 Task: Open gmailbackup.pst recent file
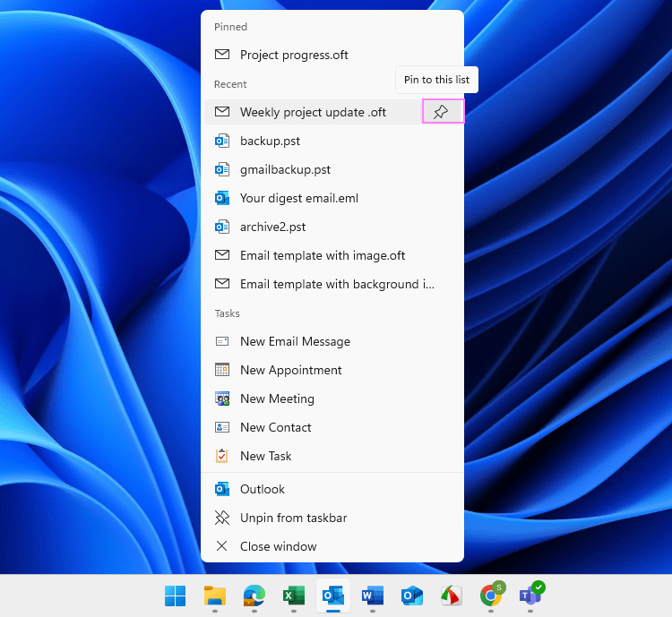coord(332,169)
